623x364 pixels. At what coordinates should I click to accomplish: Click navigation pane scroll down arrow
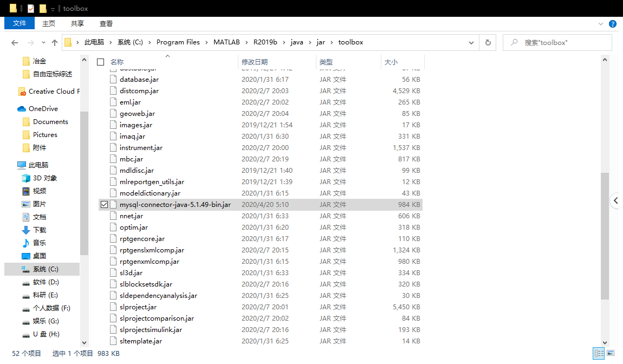84,342
